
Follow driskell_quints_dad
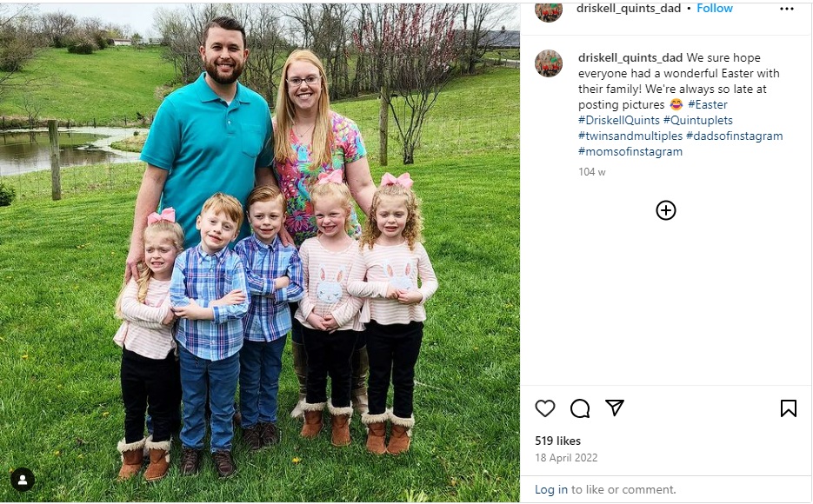click(715, 9)
